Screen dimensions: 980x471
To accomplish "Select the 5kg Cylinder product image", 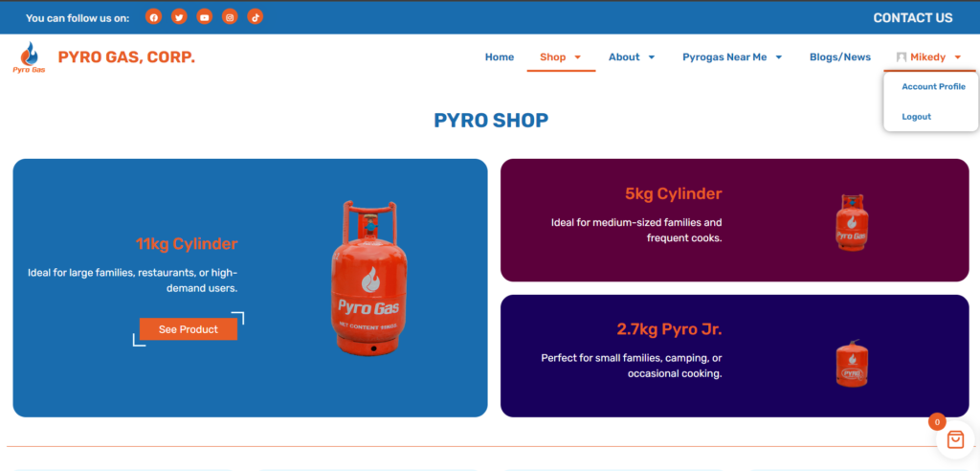I will pos(852,222).
